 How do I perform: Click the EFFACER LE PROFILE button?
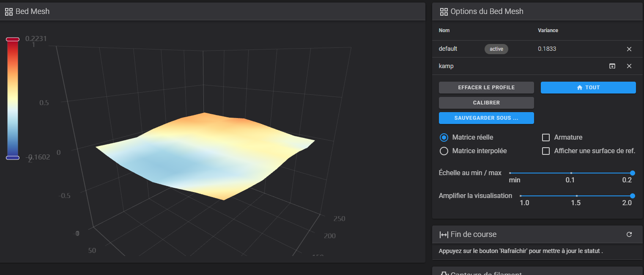tap(486, 88)
